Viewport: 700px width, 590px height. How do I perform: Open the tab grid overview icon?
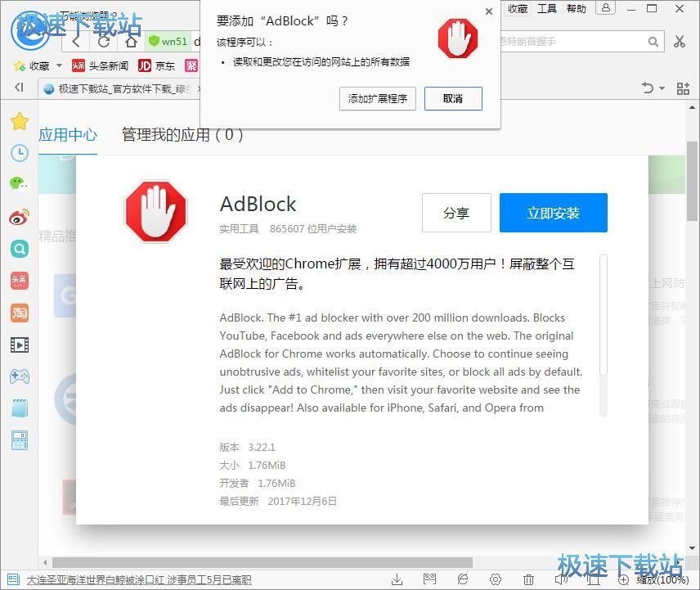coord(683,88)
